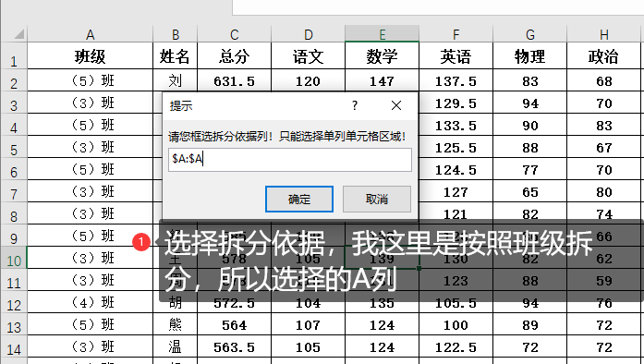Select column H header
The height and width of the screenshot is (364, 644).
pyautogui.click(x=603, y=34)
